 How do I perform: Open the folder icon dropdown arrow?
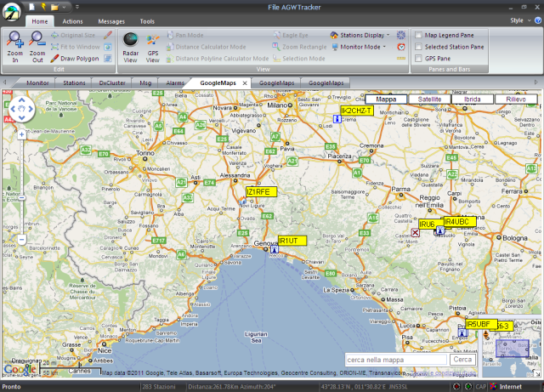pos(64,7)
